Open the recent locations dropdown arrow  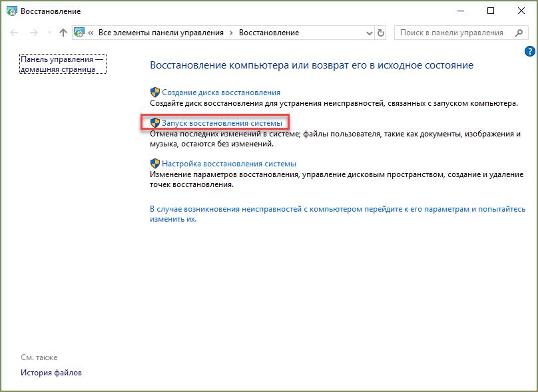click(49, 33)
